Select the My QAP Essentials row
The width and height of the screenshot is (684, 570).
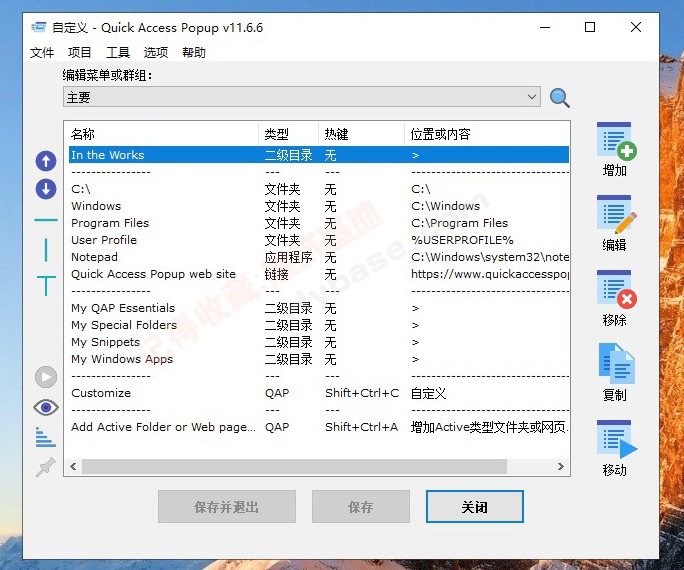318,308
